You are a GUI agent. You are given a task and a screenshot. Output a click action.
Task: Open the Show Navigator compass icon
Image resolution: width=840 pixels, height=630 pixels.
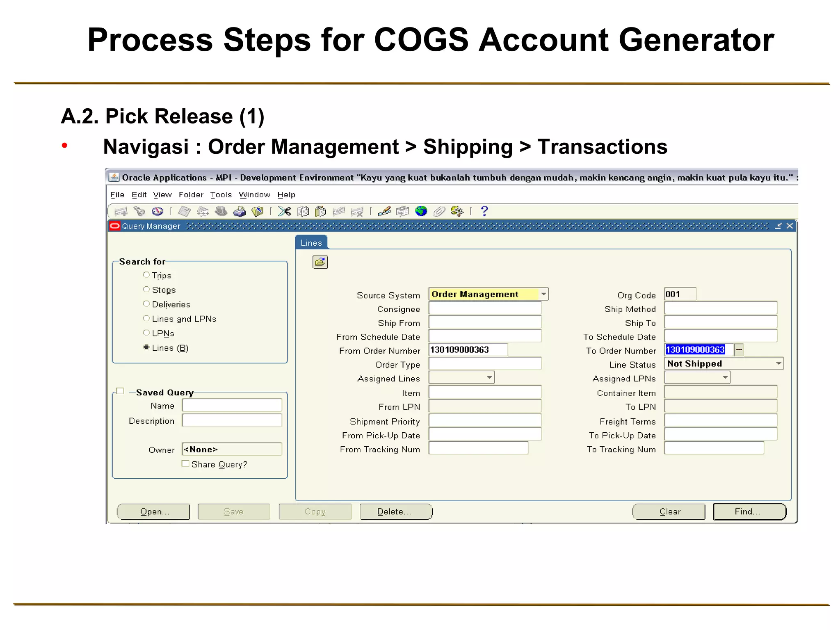tap(157, 211)
